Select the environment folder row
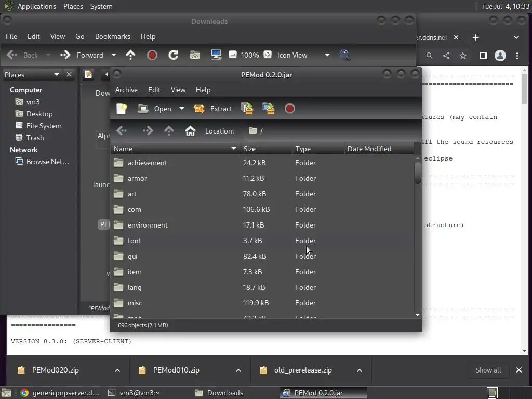Image resolution: width=532 pixels, height=399 pixels. [262, 225]
